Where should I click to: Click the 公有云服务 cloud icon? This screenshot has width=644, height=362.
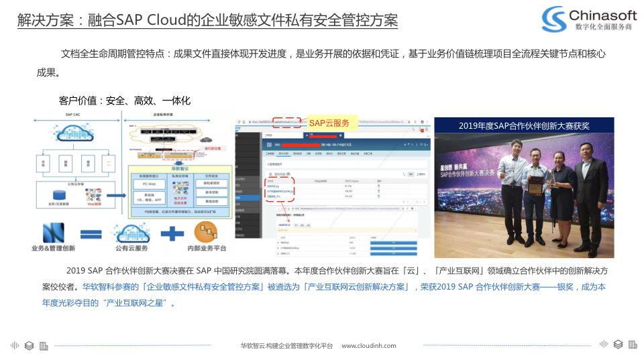click(131, 233)
